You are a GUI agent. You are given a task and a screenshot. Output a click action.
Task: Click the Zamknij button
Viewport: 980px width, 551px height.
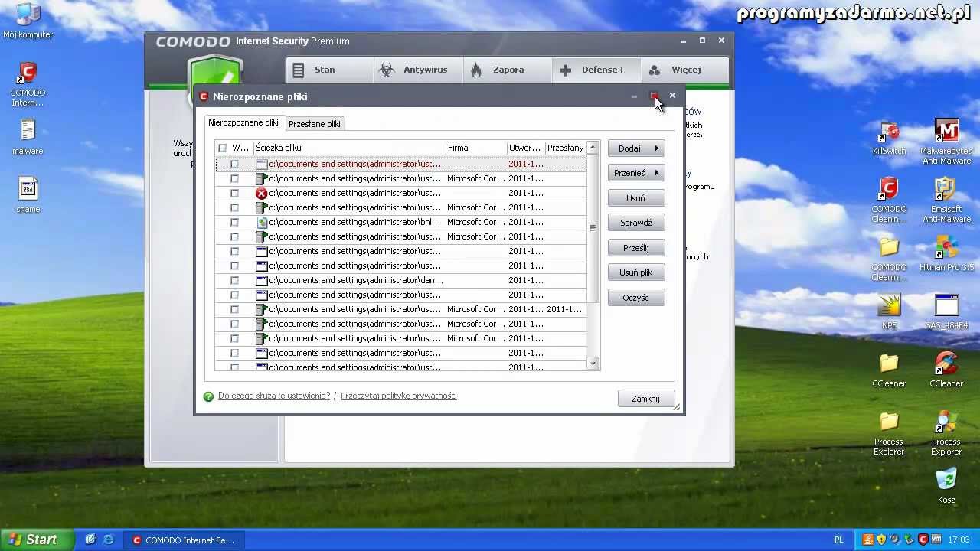(x=646, y=399)
